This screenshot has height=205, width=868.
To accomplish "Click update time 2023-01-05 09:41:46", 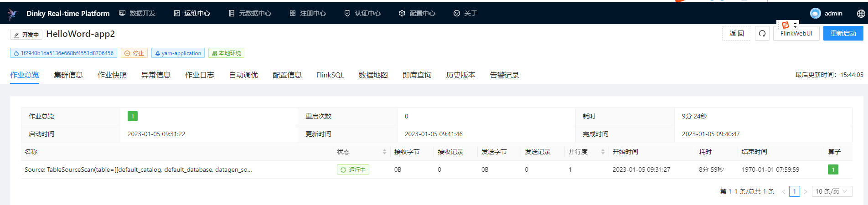I will pyautogui.click(x=434, y=134).
